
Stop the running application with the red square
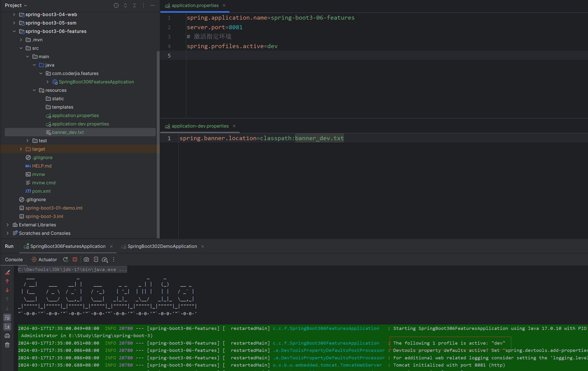[x=75, y=260]
